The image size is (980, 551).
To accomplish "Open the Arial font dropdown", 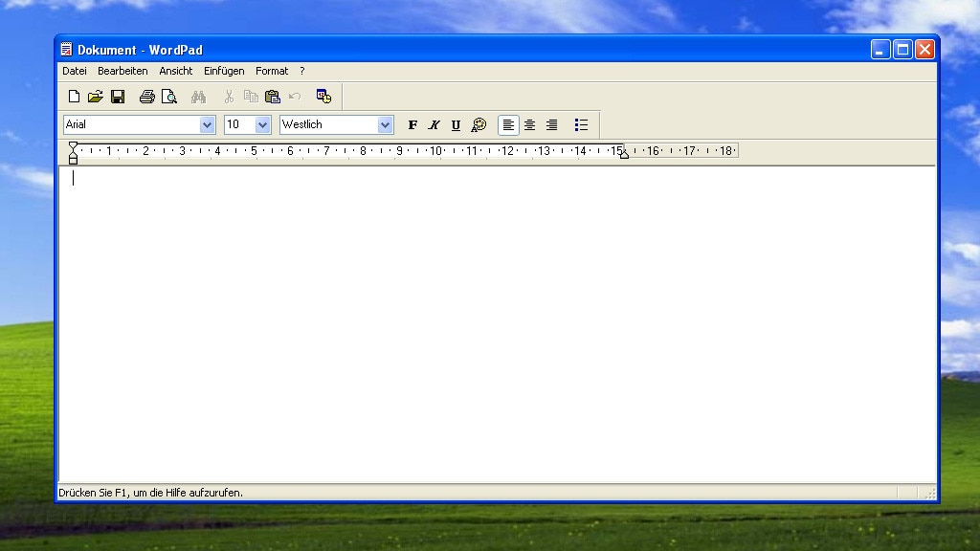I will (208, 124).
